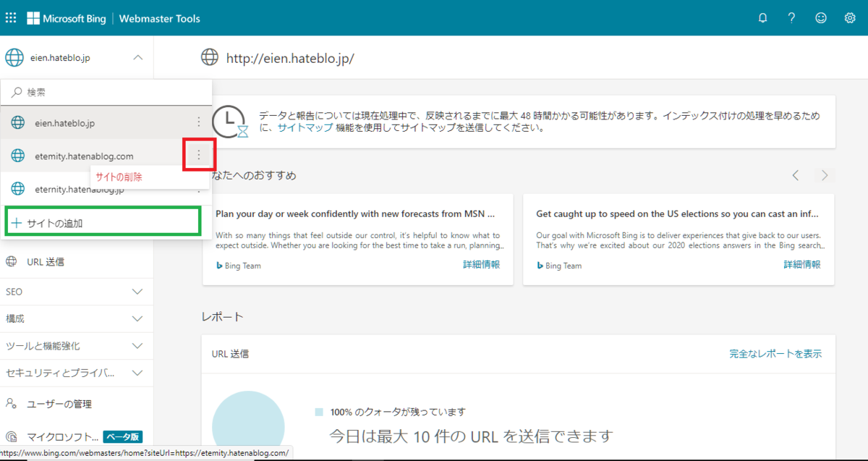Open 完全なレポートを表示 link
This screenshot has height=461, width=868.
[775, 354]
